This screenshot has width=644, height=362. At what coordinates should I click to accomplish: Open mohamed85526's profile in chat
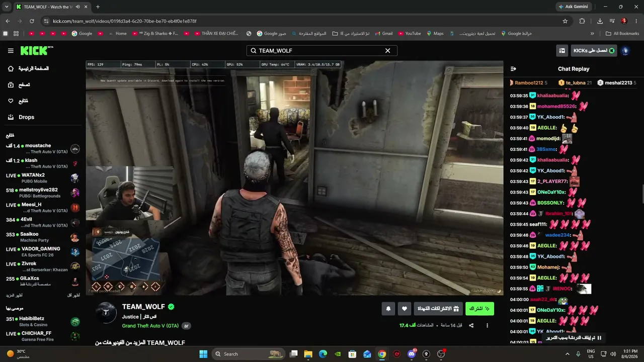556,107
